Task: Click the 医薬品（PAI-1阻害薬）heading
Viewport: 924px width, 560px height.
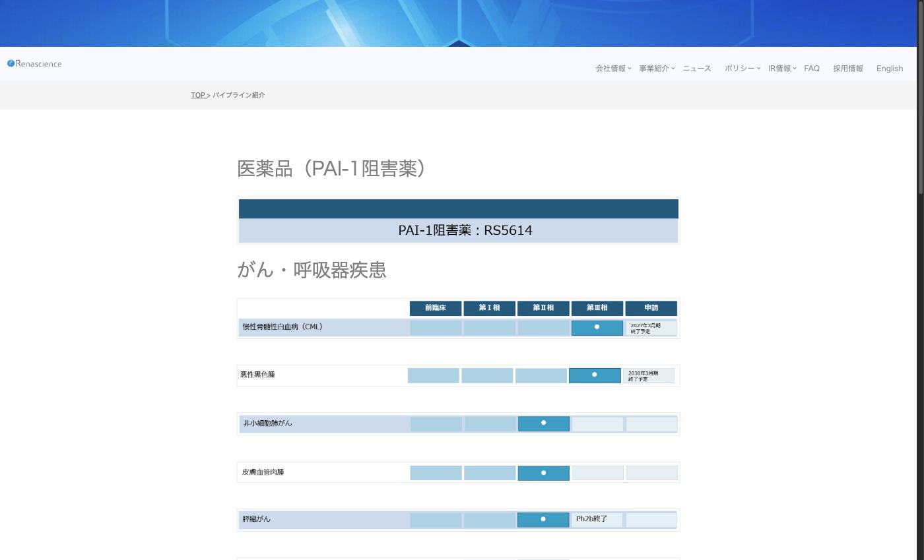Action: point(332,168)
